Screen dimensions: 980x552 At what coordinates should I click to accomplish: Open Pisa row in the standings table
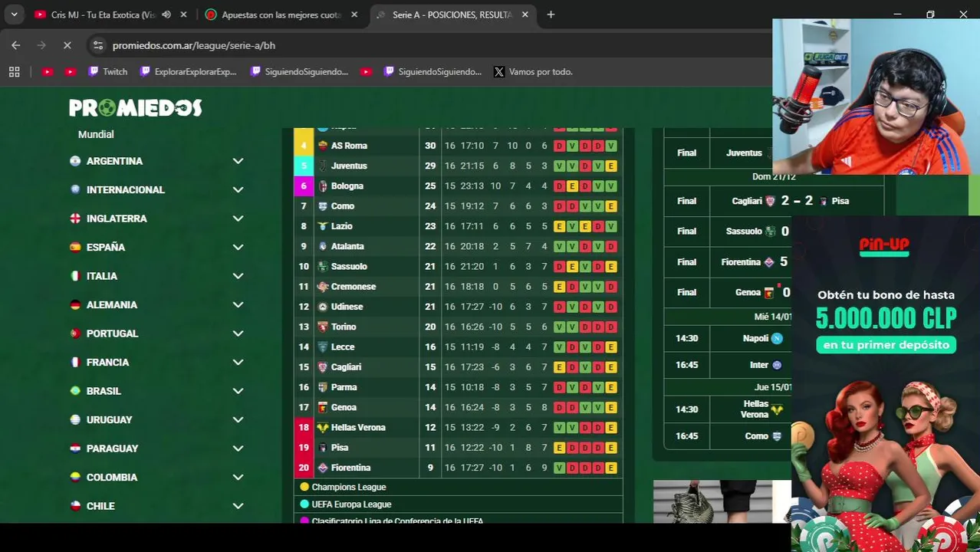click(458, 448)
